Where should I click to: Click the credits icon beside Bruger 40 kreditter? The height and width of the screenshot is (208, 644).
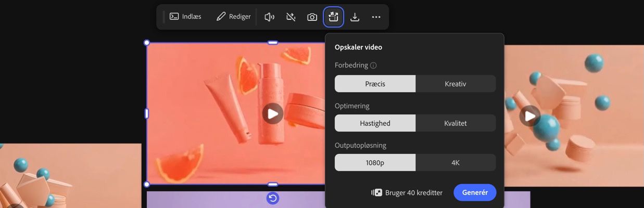pos(376,192)
